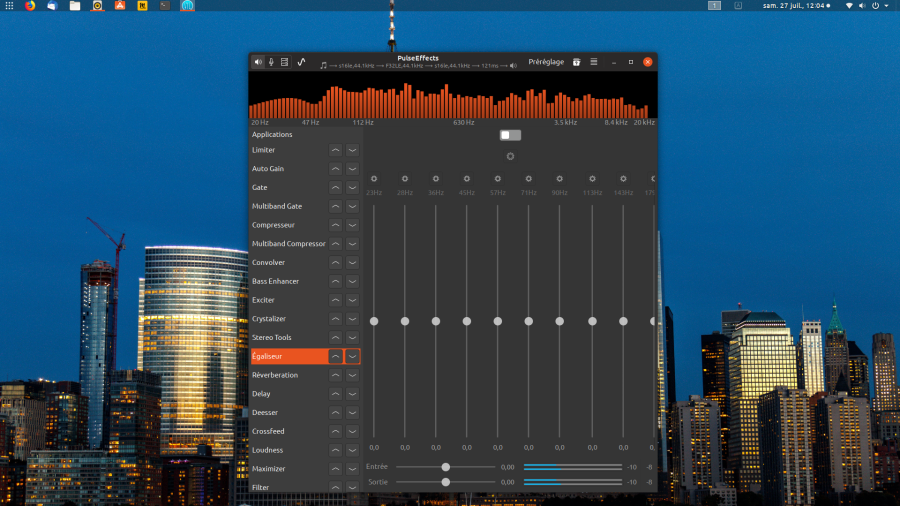Open settings gear for 23Hz band

(374, 179)
